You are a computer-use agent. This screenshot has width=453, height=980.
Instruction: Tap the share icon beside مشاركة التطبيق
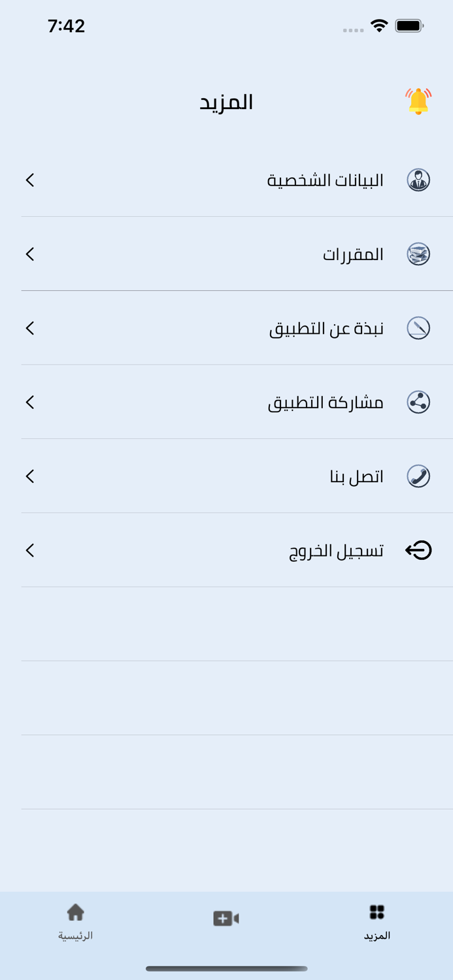(418, 402)
